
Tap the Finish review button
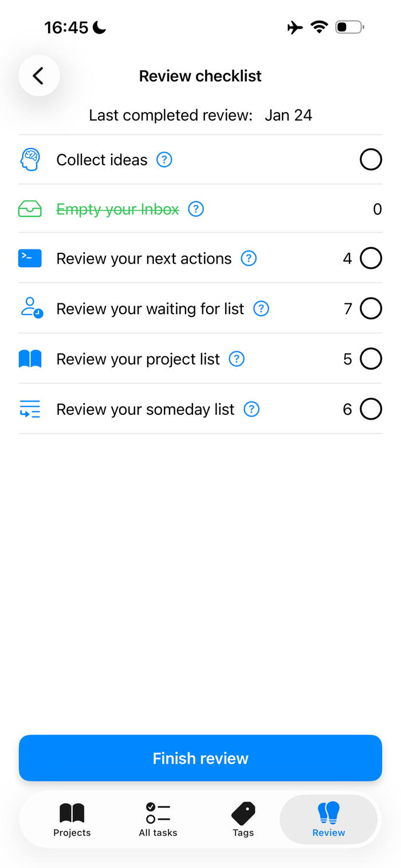tap(200, 758)
